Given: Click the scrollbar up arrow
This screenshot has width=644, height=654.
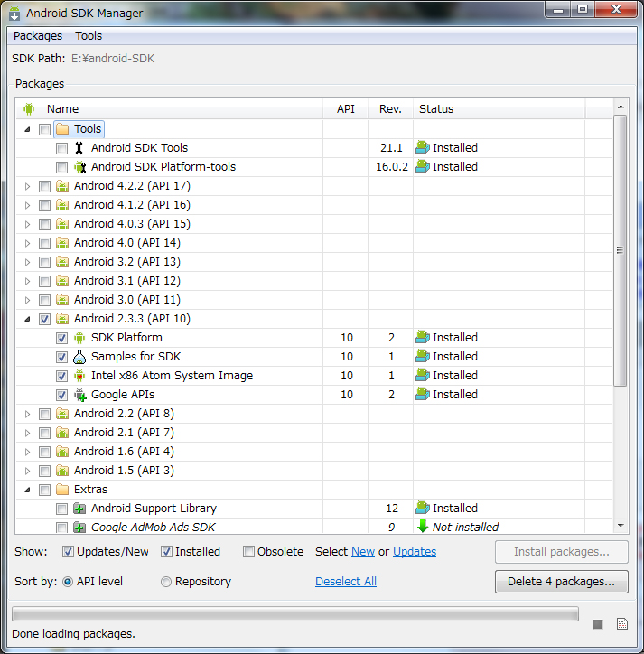Looking at the screenshot, I should tap(621, 107).
